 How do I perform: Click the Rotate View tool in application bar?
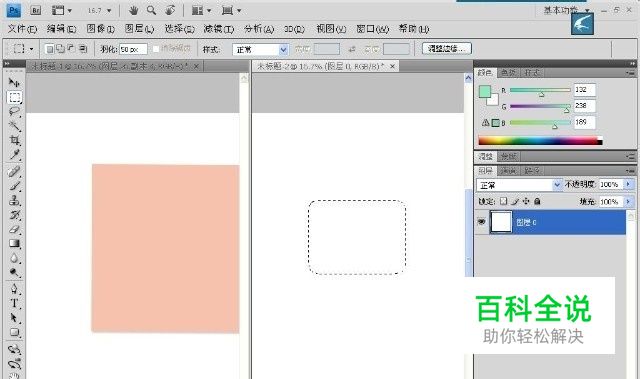(170, 10)
